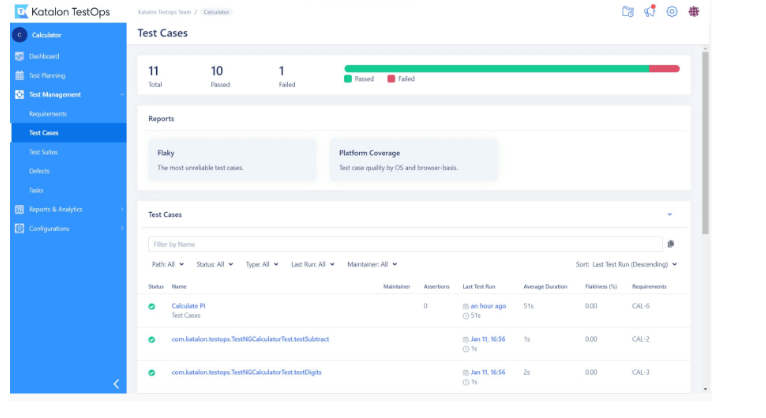The height and width of the screenshot is (418, 766).
Task: Click the Calculator project name in sidebar
Action: 46,35
